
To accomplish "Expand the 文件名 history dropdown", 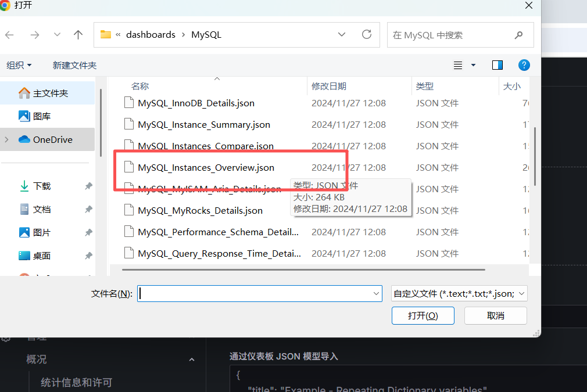I will click(x=376, y=294).
